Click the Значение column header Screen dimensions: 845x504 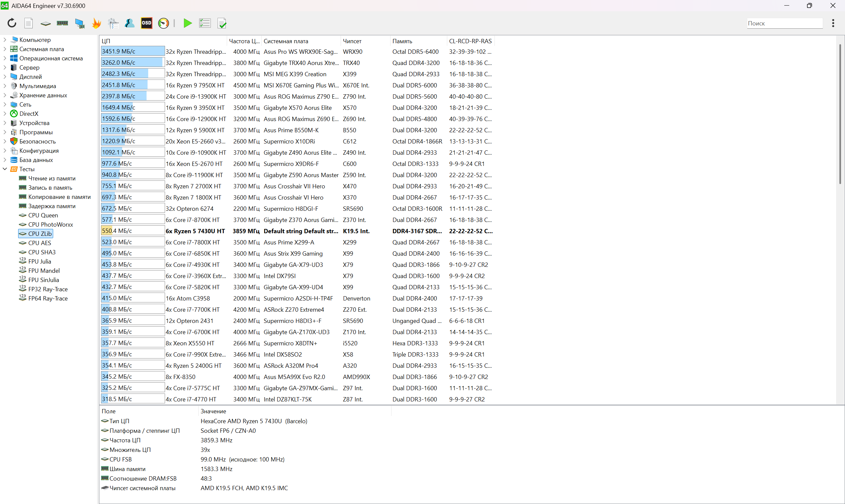(294, 411)
